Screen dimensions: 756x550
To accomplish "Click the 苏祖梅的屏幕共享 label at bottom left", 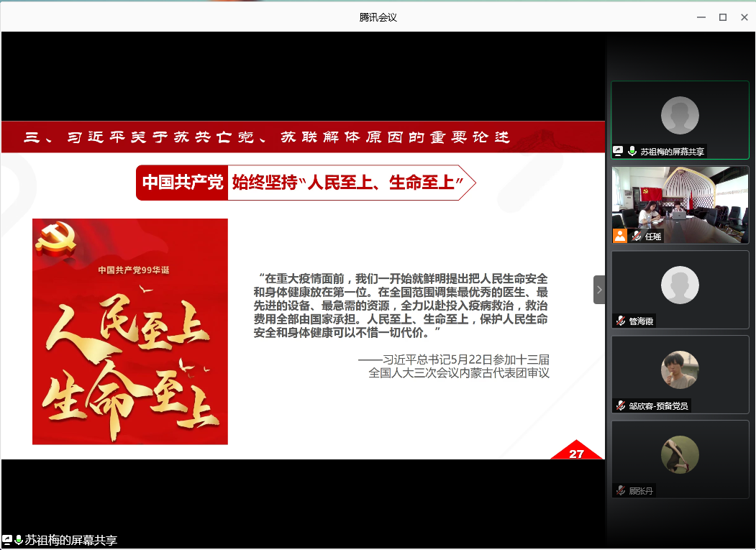I will pos(70,540).
